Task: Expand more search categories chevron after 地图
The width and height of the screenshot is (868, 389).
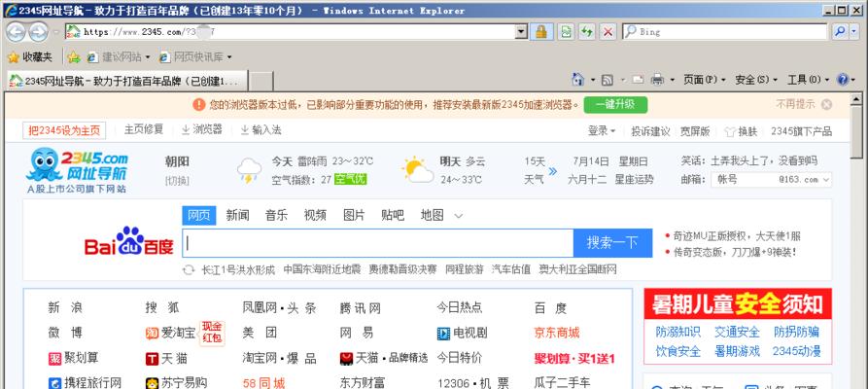Action: click(459, 216)
